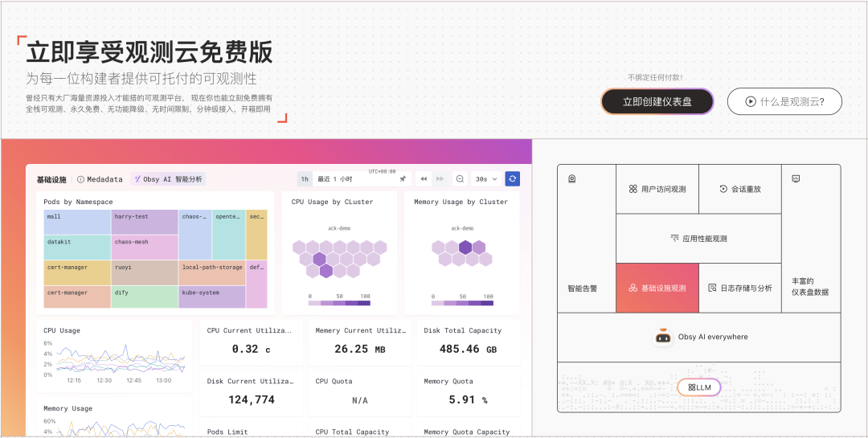The image size is (868, 438).
Task: Click the zoom-out magnifier icon
Action: [x=460, y=178]
